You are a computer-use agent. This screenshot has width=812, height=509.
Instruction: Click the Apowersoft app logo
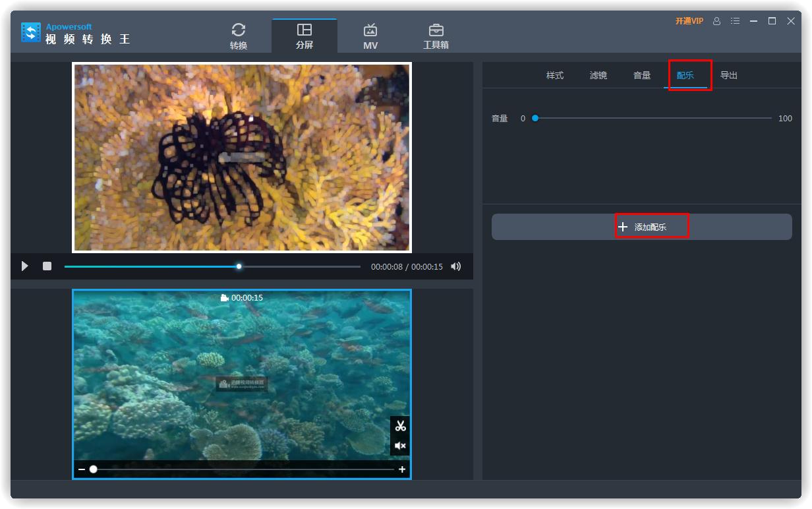(x=31, y=33)
